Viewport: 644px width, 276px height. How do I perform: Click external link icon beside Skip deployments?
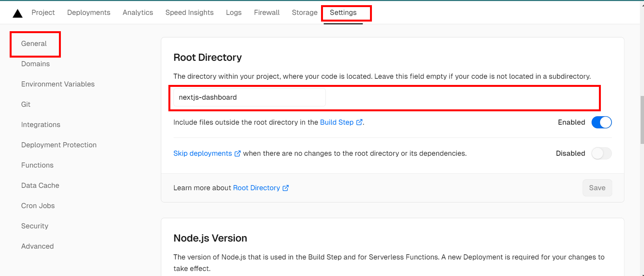click(237, 153)
